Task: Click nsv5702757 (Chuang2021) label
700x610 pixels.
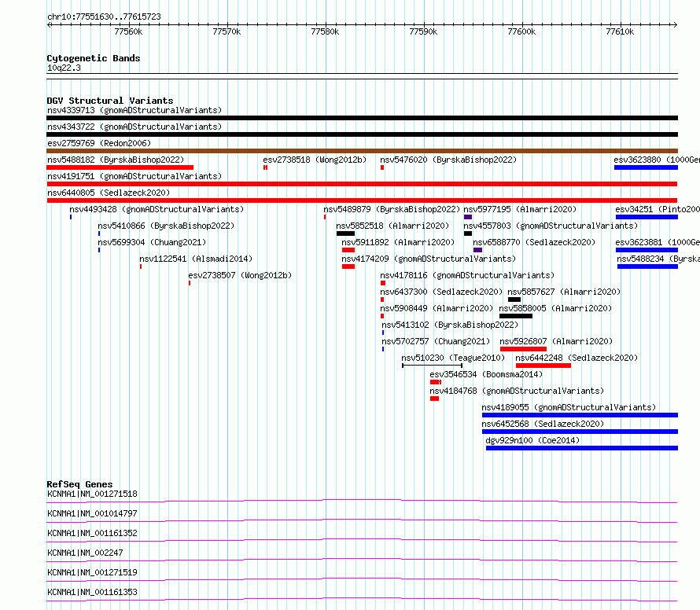Action: (436, 341)
